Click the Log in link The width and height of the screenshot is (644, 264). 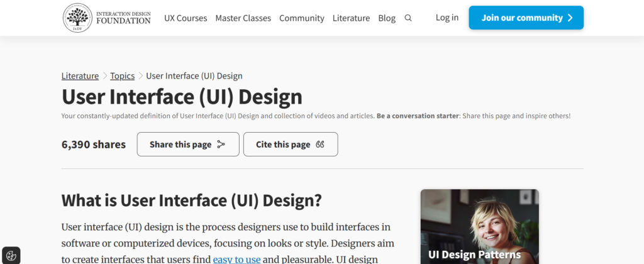pyautogui.click(x=447, y=18)
